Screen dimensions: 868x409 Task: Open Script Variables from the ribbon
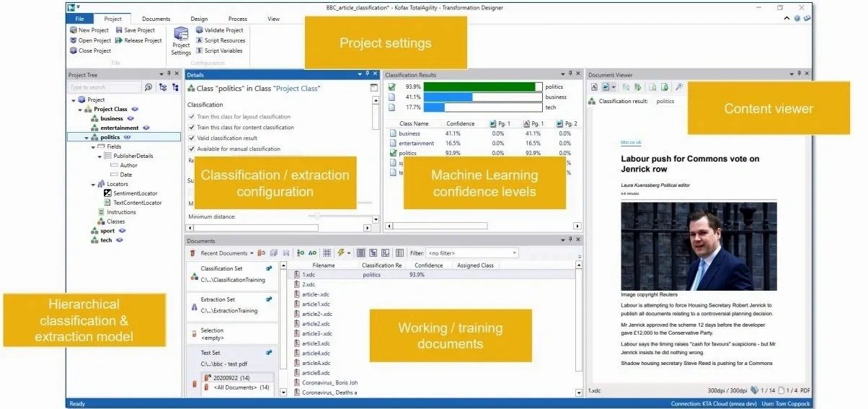coord(223,50)
